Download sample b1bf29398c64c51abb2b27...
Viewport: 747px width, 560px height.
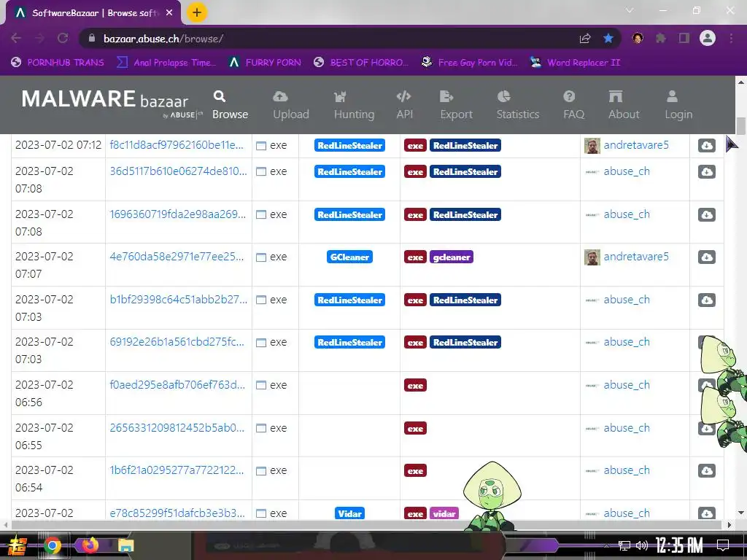(706, 300)
